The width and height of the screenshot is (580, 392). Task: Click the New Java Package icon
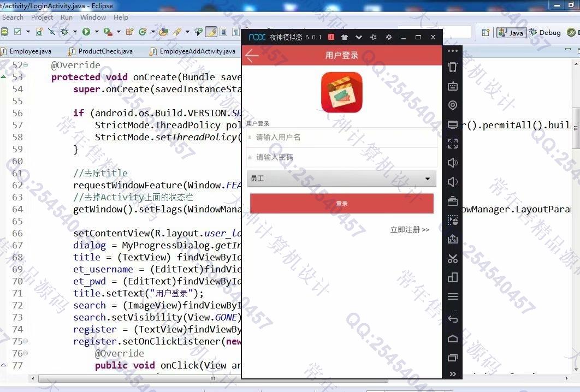129,32
